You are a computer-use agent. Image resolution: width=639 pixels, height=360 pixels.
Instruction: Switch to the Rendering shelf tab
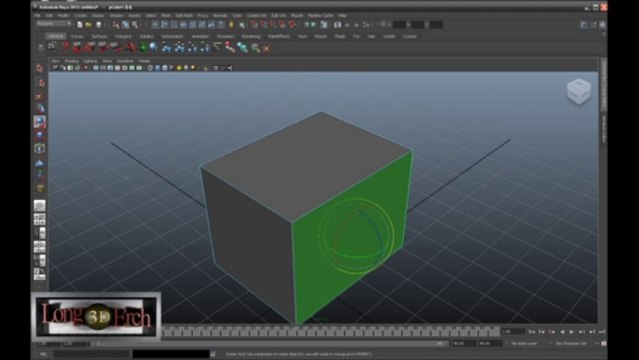pyautogui.click(x=251, y=36)
